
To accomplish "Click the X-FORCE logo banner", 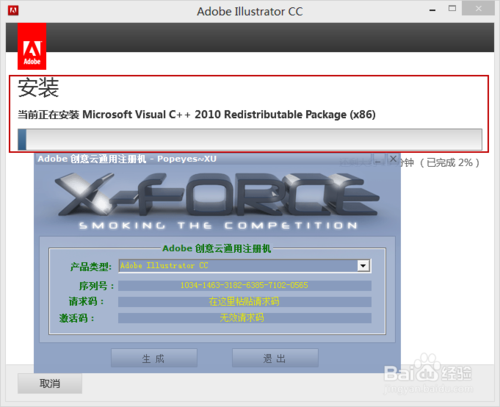I will (x=217, y=194).
